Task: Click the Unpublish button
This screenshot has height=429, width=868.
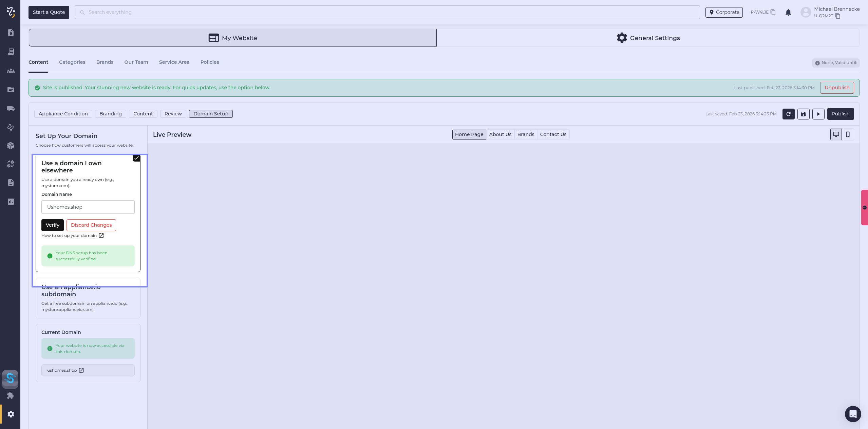Action: 837,88
